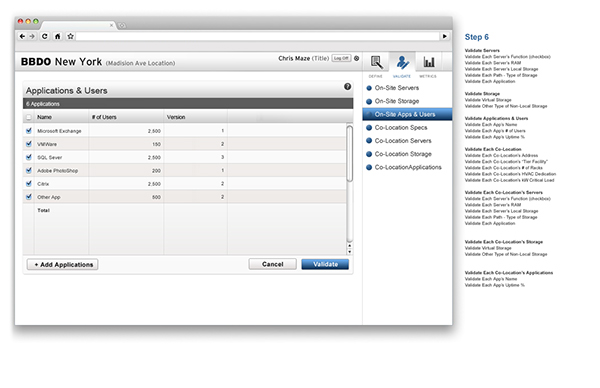The image size is (600, 388).
Task: Switch to the Metrics tab label
Action: coord(428,76)
